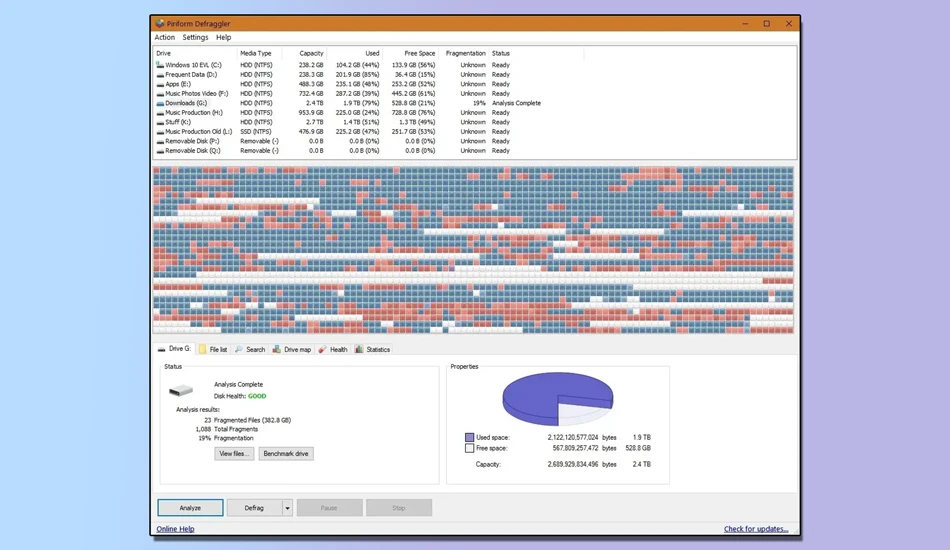Open the Drive map tab icon
The image size is (950, 550).
pyautogui.click(x=277, y=350)
